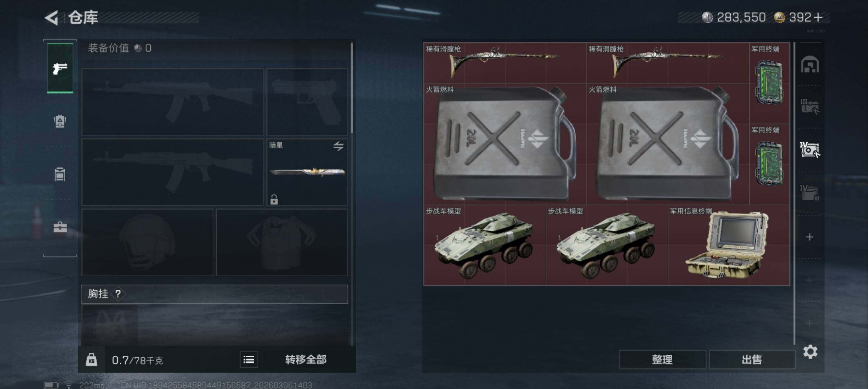The image size is (868, 389).
Task: Click the 出售 button
Action: 752,359
